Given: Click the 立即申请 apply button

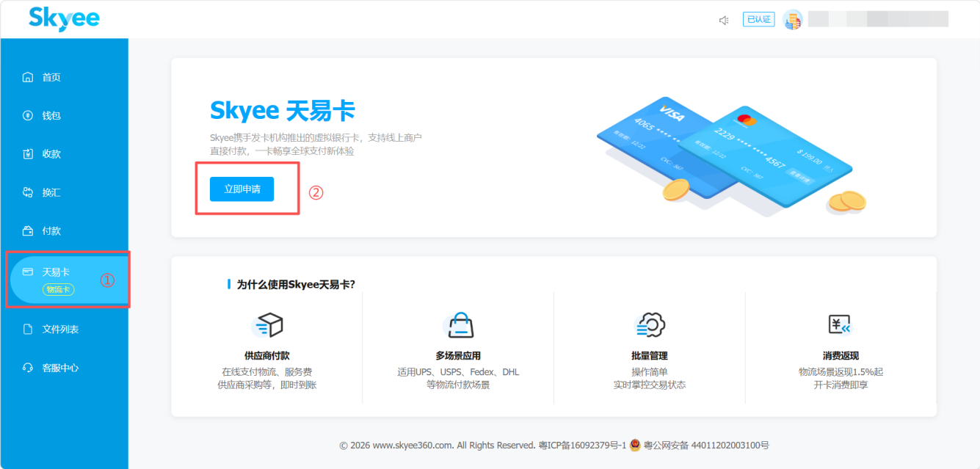Looking at the screenshot, I should coord(242,189).
